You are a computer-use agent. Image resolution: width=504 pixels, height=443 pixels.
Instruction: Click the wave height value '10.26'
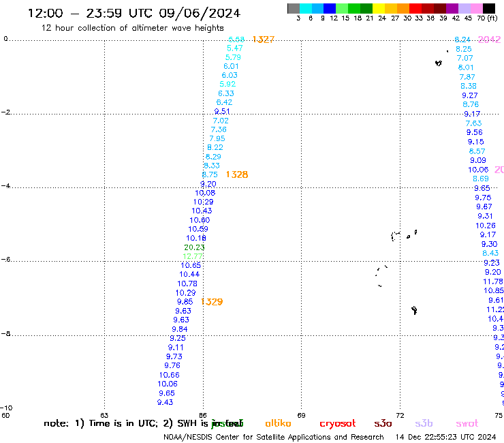[x=486, y=226]
